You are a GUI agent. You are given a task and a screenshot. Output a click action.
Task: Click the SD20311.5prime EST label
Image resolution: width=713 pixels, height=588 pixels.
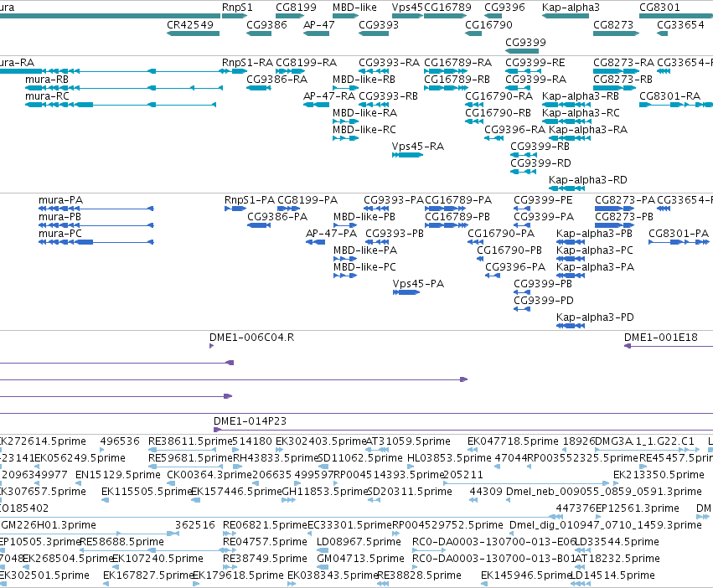click(x=409, y=492)
